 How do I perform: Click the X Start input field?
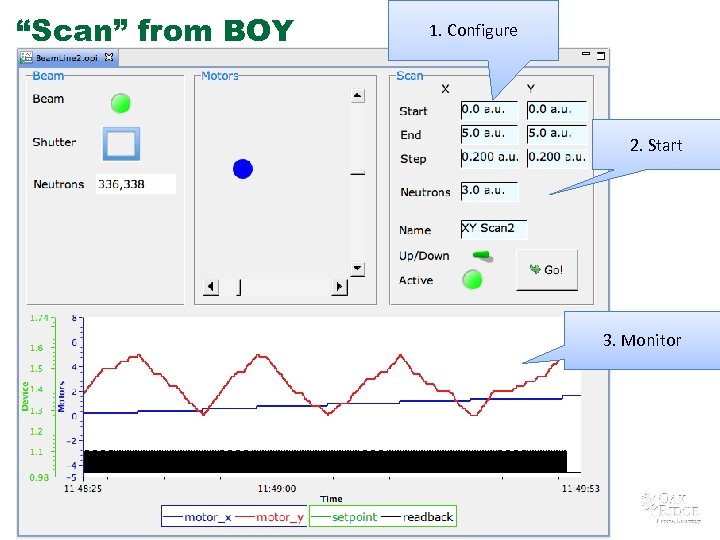click(489, 110)
